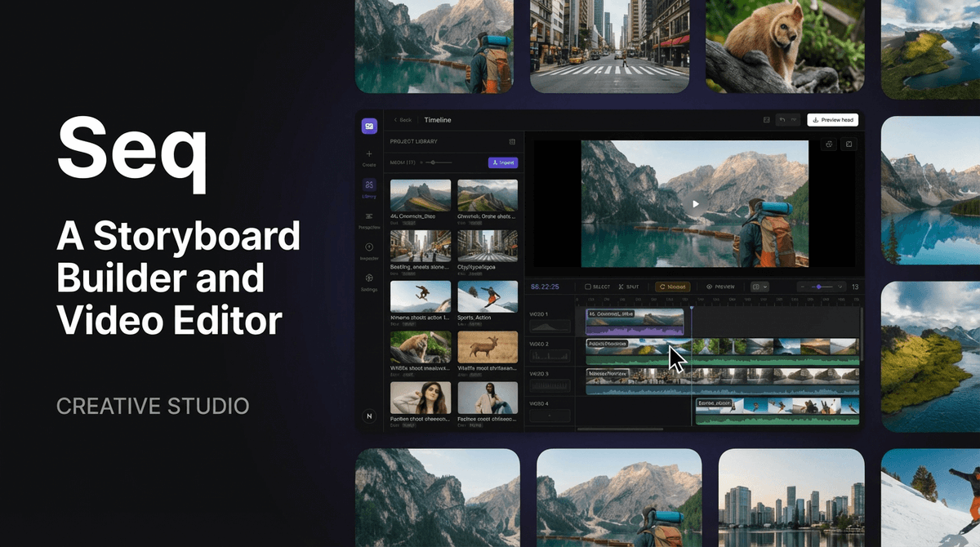Redo the last undone edit

793,120
